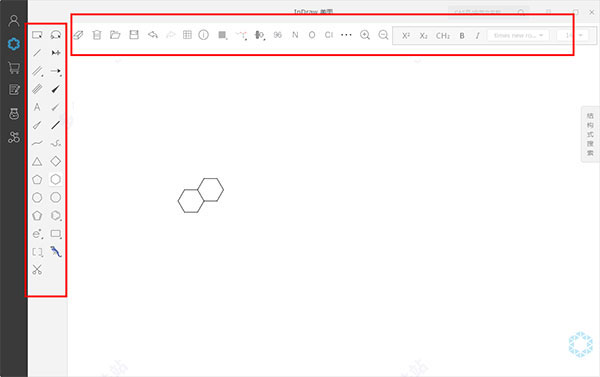
Task: Open the ring templates tool with arrow
Action: (x=56, y=215)
